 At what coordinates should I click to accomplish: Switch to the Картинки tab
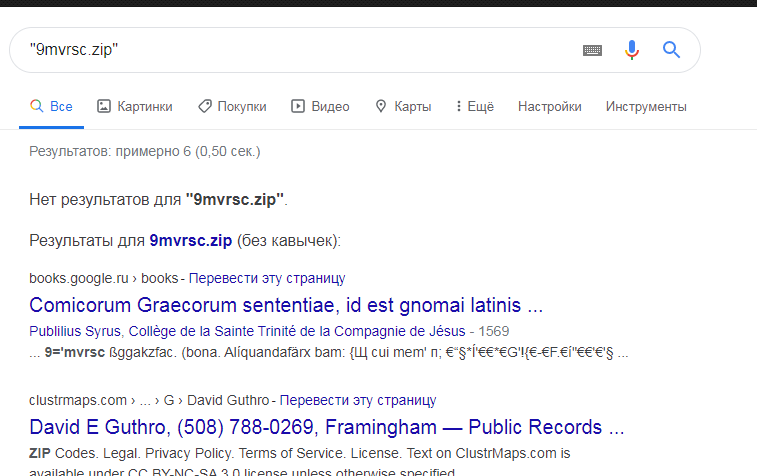click(x=135, y=107)
